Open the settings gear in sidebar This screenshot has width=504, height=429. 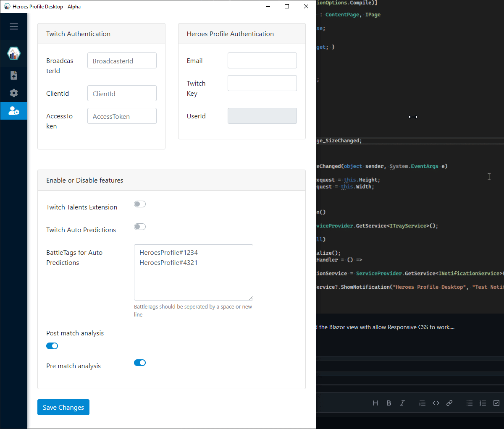(x=14, y=93)
